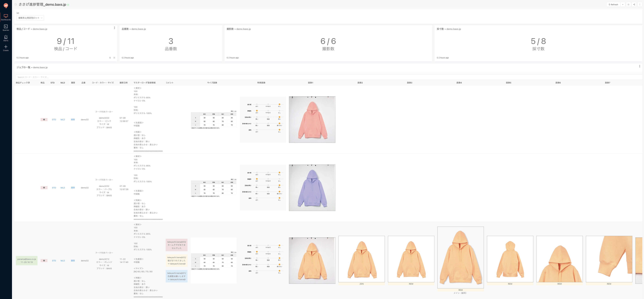This screenshot has width=644, height=299.
Task: Open the lot parameter dropdown
Action: (30, 18)
